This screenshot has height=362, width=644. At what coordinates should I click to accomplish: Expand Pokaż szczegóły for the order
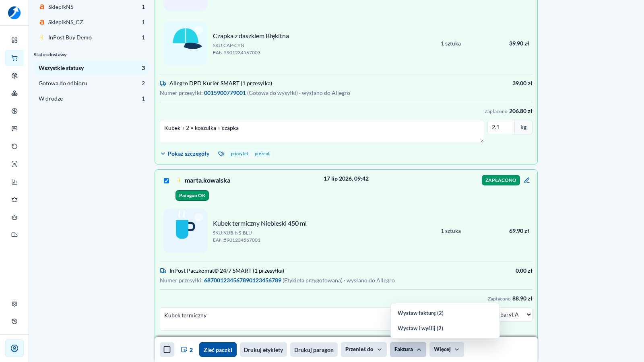click(185, 154)
